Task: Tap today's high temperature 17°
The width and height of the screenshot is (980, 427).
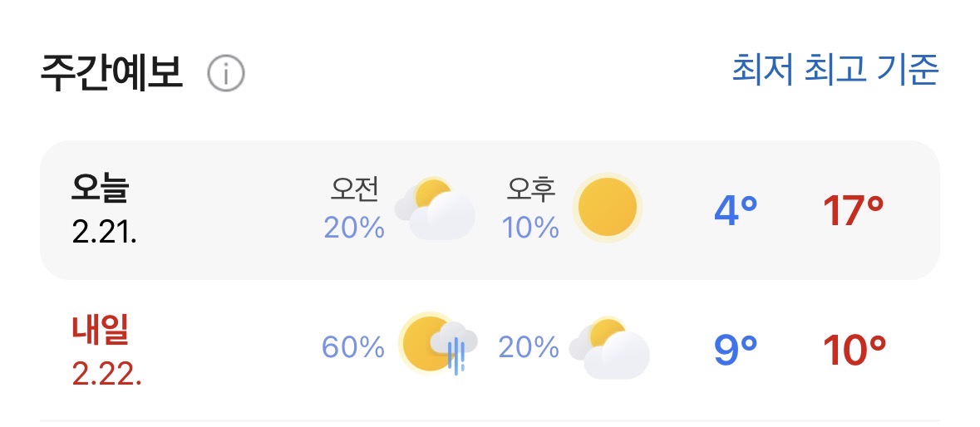Action: (853, 212)
